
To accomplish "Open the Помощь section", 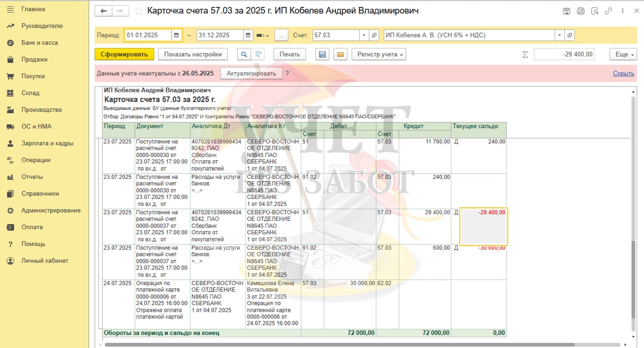I will pyautogui.click(x=44, y=244).
